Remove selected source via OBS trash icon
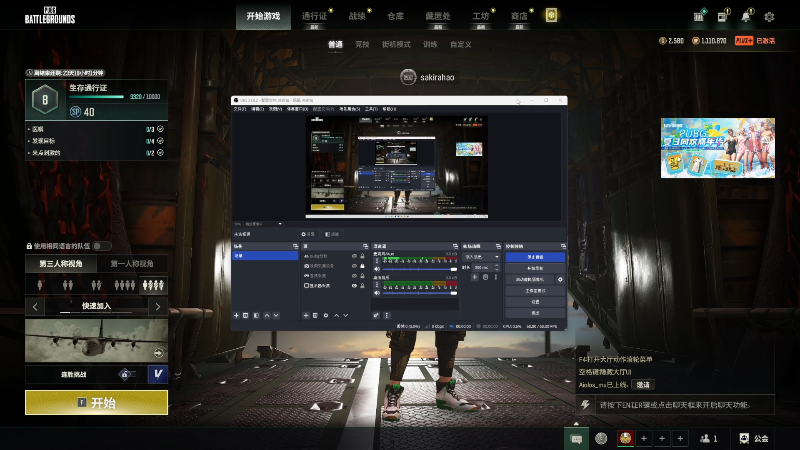The image size is (800, 450). (x=315, y=316)
